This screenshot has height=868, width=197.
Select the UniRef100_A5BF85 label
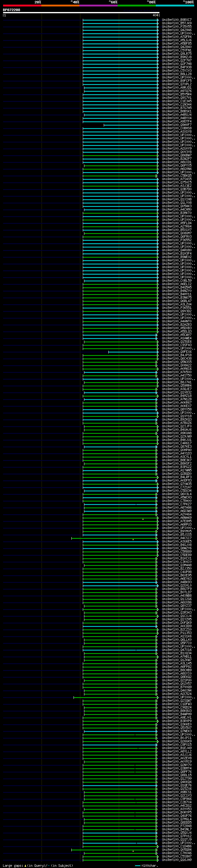(177, 43)
